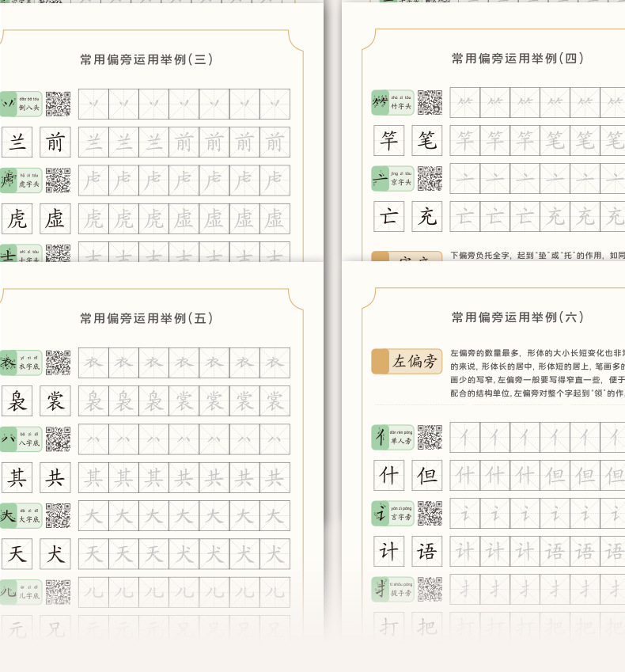Click the black model character 但

[426, 475]
